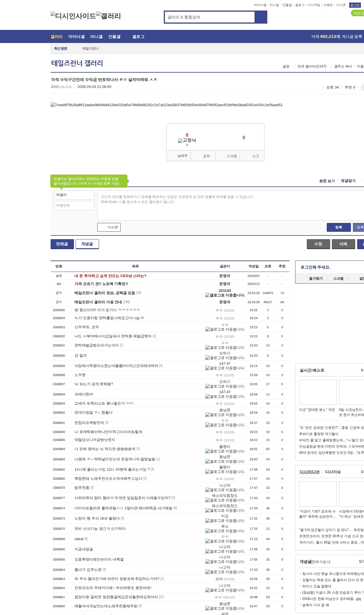Open post '테일즈런너 갤러리 이용 안내'
The height and width of the screenshot is (615, 364).
[98, 302]
